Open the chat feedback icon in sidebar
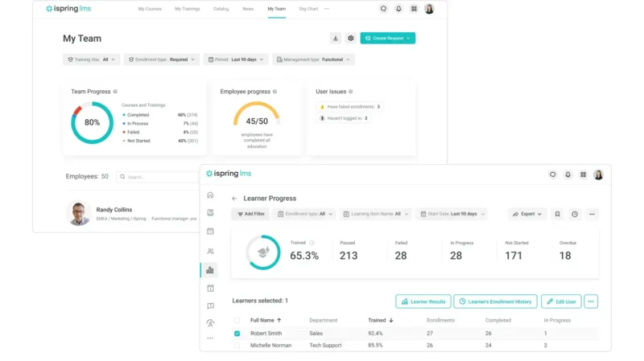This screenshot has width=644, height=361. [210, 306]
